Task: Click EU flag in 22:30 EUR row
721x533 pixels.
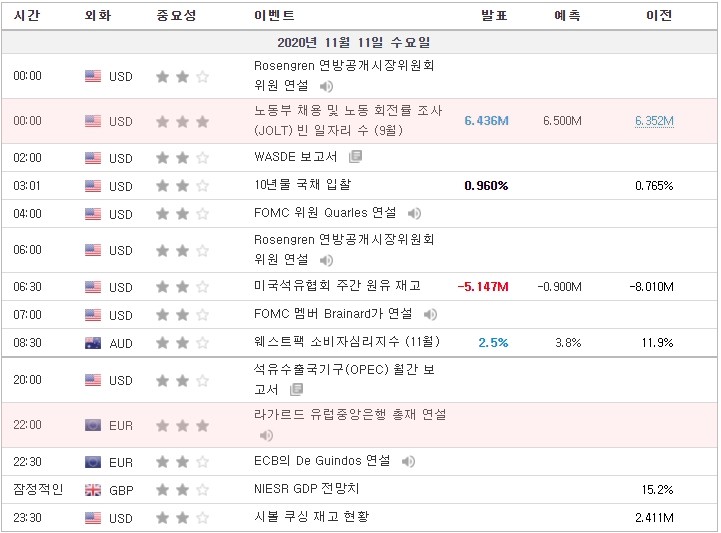Action: 93,462
